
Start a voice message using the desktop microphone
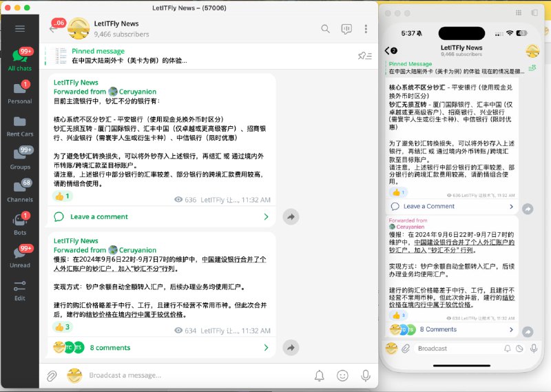366,375
